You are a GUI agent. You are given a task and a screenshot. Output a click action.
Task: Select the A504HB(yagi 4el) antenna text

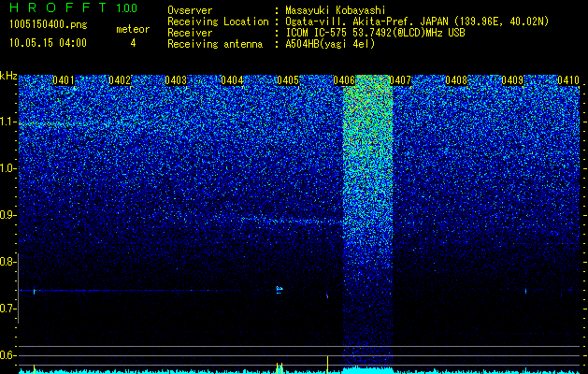(330, 44)
